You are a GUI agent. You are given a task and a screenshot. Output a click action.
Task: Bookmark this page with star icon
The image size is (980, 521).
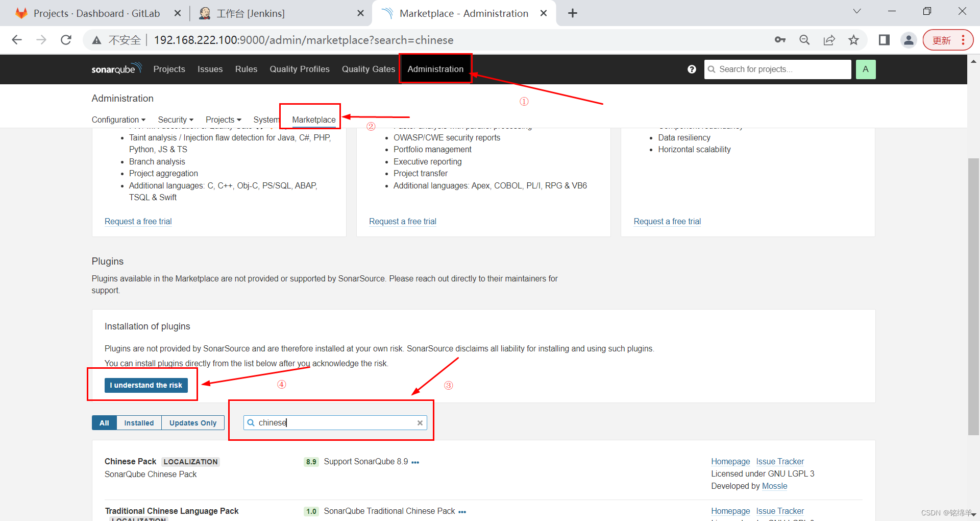[x=853, y=40]
